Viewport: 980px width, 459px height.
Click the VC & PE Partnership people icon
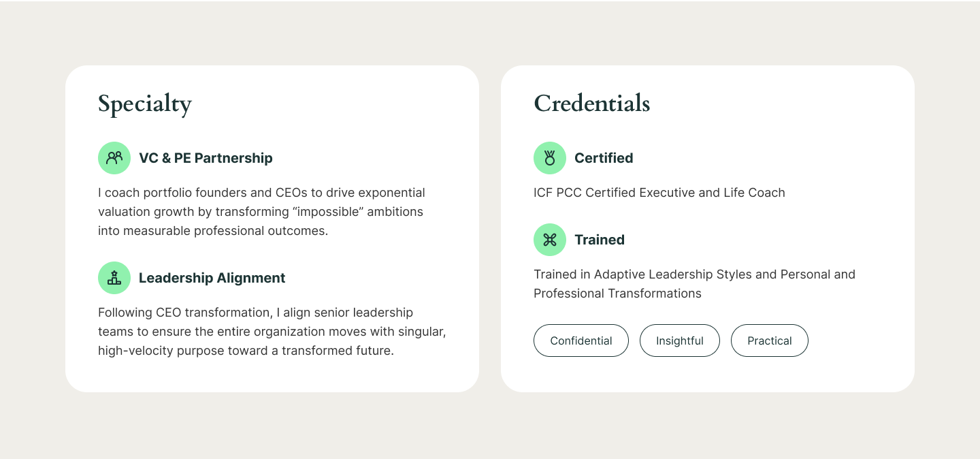(x=114, y=158)
